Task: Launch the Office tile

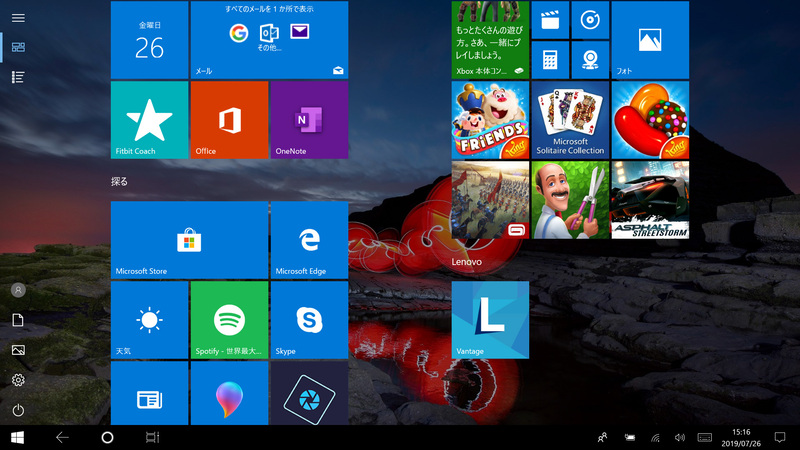Action: pos(230,120)
